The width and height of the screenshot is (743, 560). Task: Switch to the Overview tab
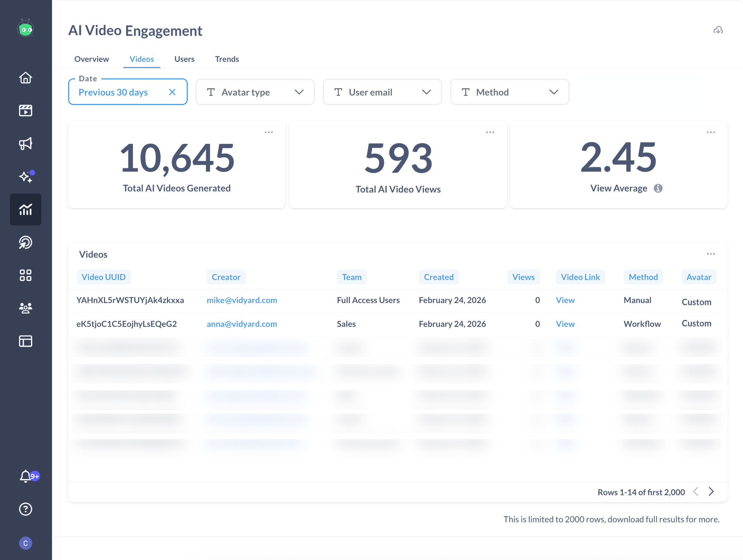92,59
